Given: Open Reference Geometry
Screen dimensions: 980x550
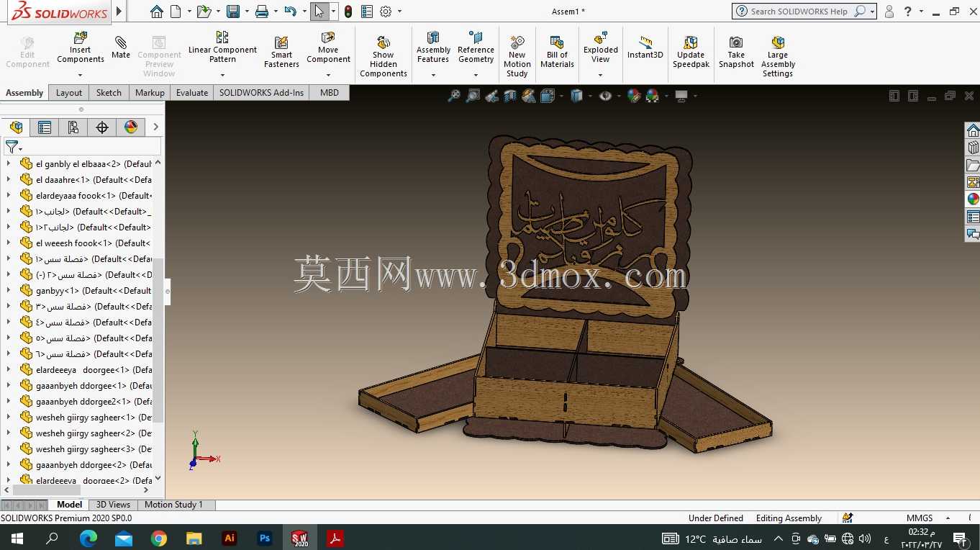Looking at the screenshot, I should point(476,47).
